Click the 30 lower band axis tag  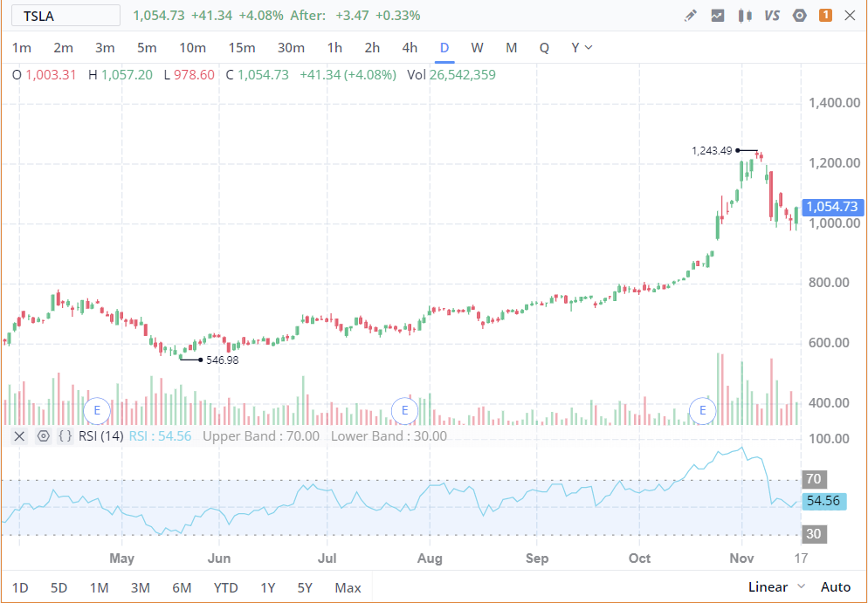[x=814, y=534]
